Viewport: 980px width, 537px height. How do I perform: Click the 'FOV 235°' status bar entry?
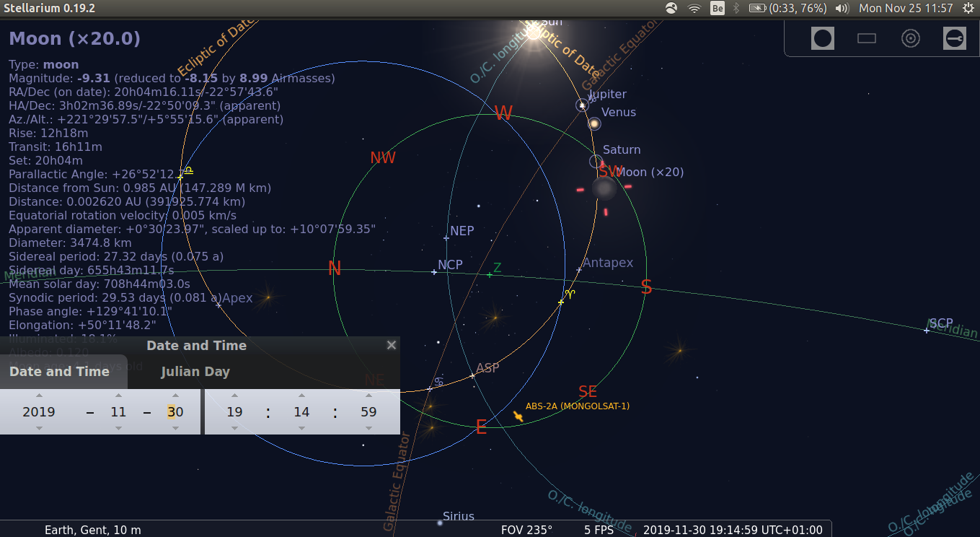(526, 530)
